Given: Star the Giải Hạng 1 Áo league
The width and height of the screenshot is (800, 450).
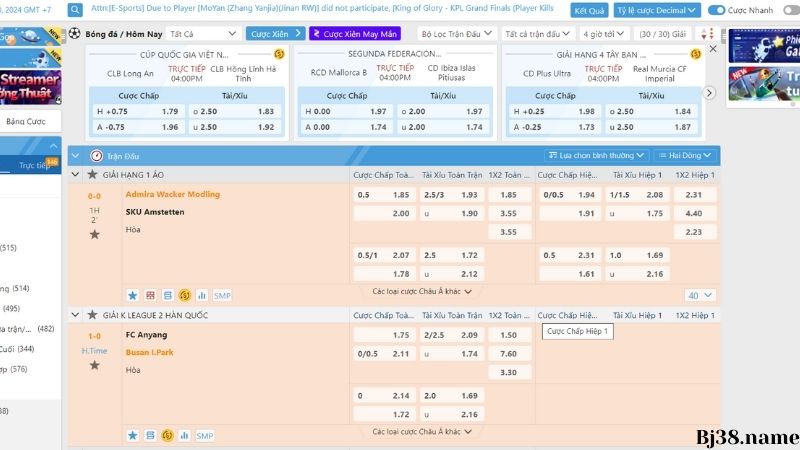Looking at the screenshot, I should 92,174.
